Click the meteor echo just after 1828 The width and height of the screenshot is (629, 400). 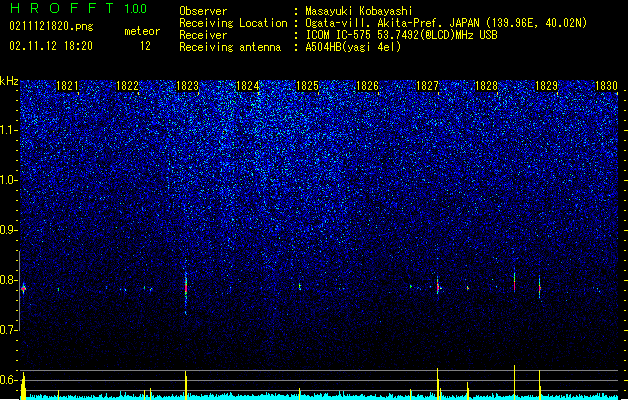click(514, 281)
